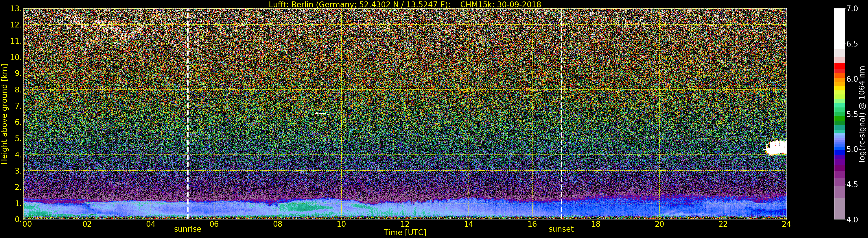The height and width of the screenshot is (238, 868).
Task: Click the time axis tick '02'
Action: 87,224
